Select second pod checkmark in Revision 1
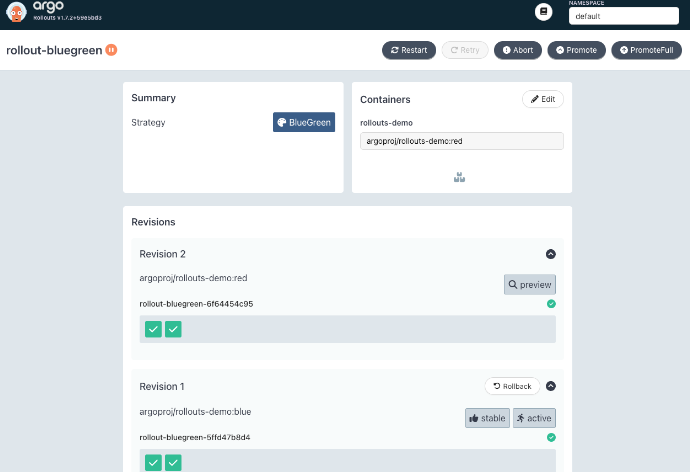The height and width of the screenshot is (472, 690). click(x=173, y=463)
